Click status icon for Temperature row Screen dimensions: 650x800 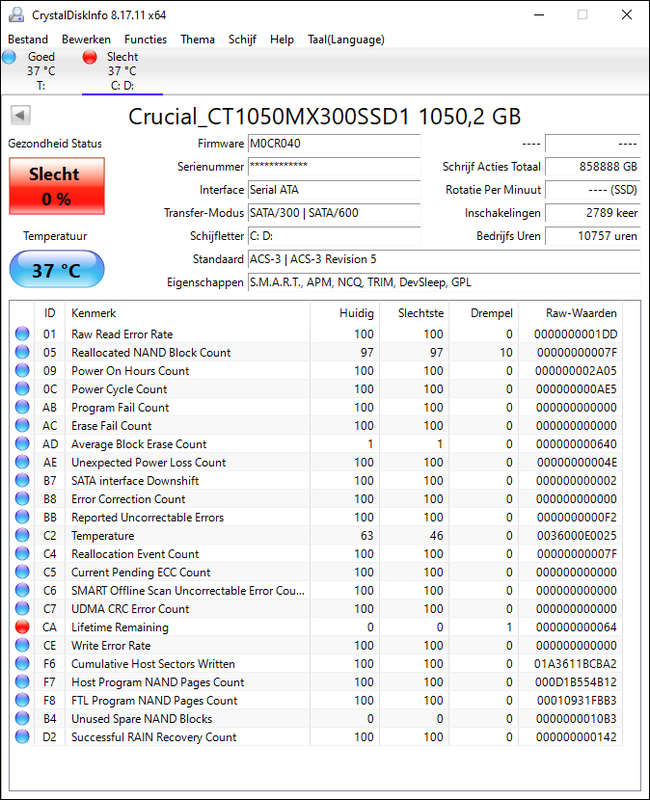click(22, 536)
